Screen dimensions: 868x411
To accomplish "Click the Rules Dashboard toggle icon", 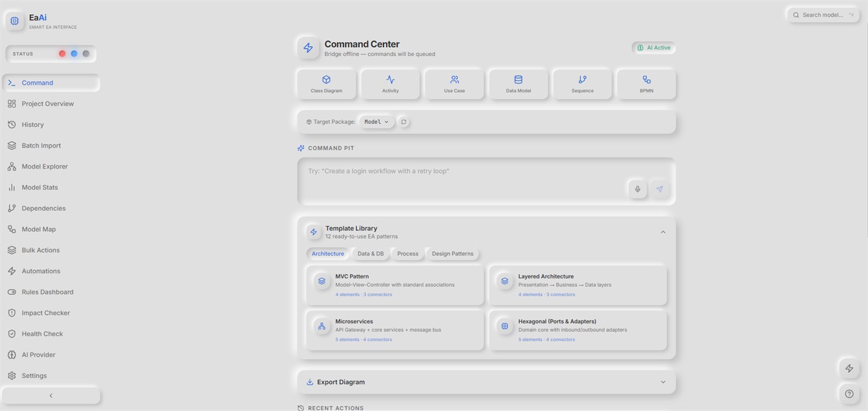I will (x=12, y=292).
